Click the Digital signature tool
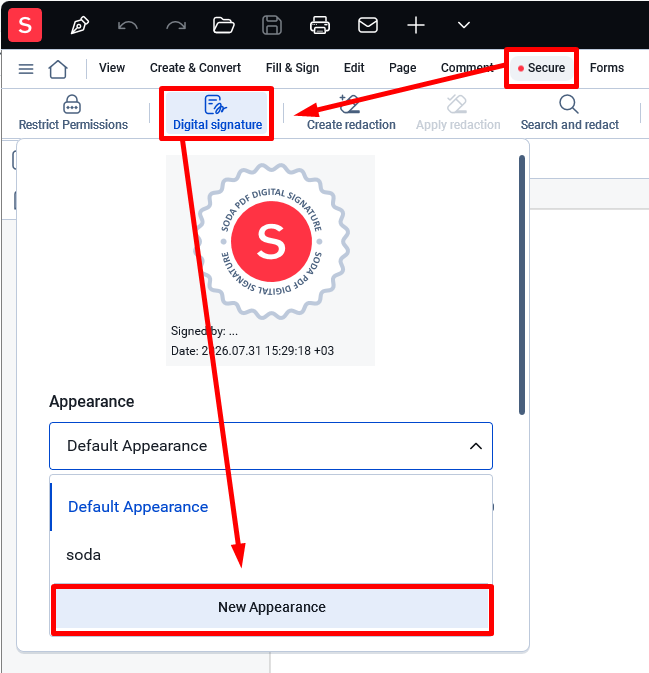Viewport: 649px width, 673px height. [x=217, y=113]
